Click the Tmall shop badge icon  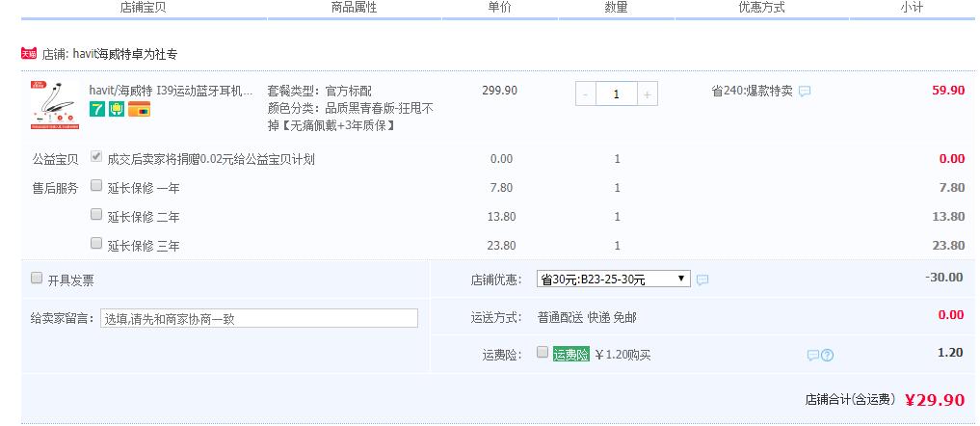coord(29,54)
